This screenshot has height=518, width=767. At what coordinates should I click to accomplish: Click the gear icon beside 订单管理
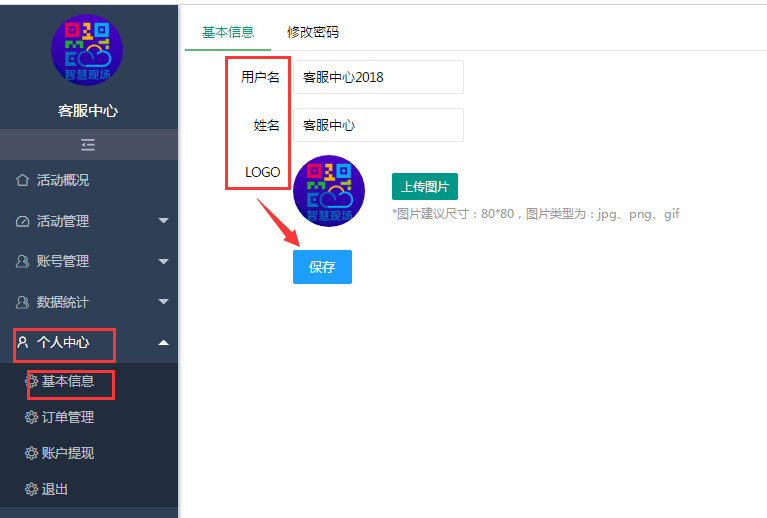[31, 417]
